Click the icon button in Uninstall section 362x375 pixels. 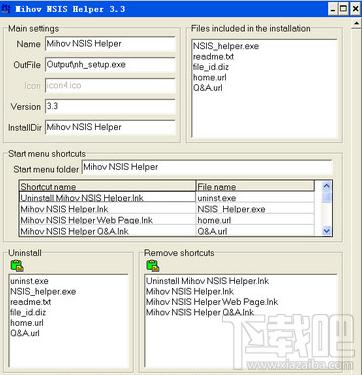tap(17, 265)
